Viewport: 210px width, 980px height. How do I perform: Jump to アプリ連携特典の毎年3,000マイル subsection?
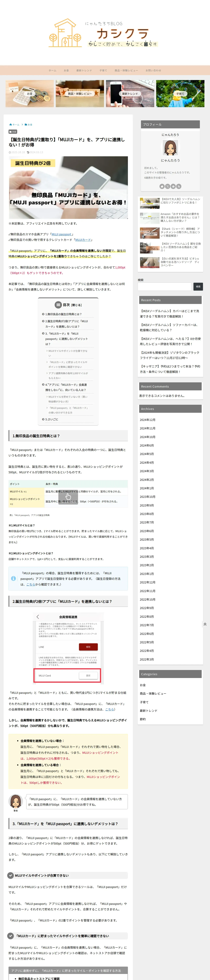pos(68,376)
